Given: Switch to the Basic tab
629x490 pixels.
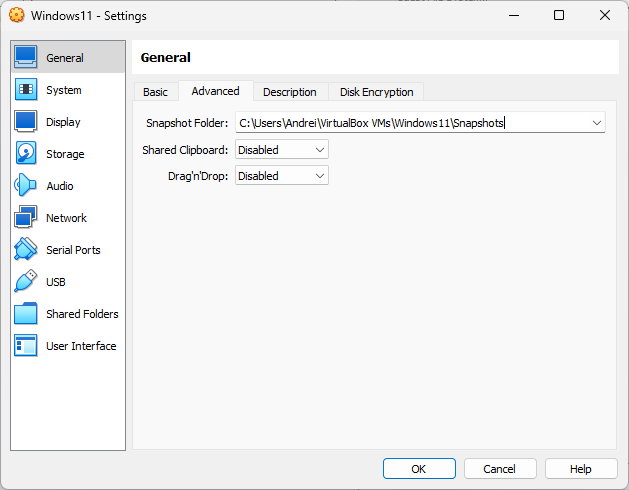Looking at the screenshot, I should [x=155, y=92].
